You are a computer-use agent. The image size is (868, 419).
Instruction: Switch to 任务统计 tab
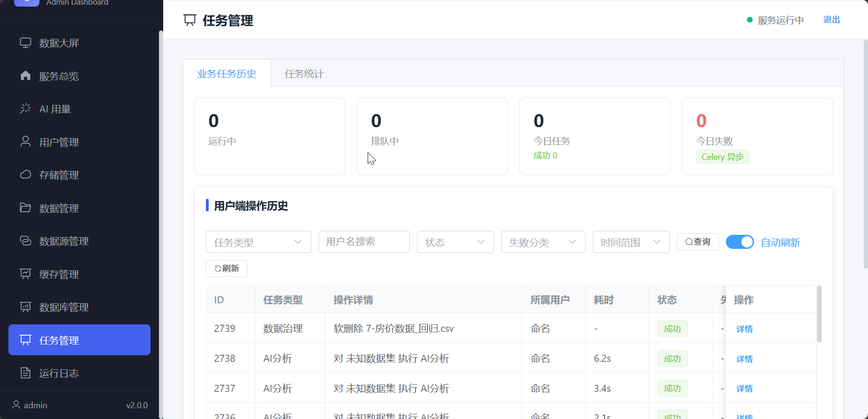[304, 74]
